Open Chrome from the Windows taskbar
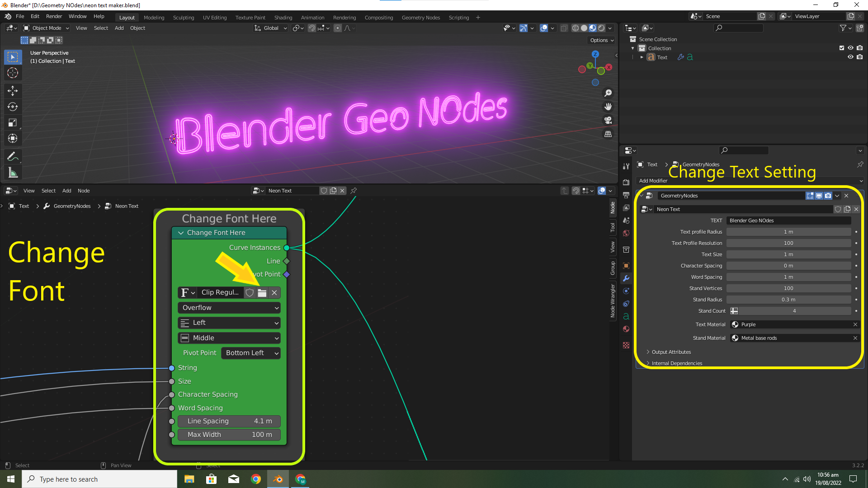This screenshot has width=868, height=488. (256, 479)
